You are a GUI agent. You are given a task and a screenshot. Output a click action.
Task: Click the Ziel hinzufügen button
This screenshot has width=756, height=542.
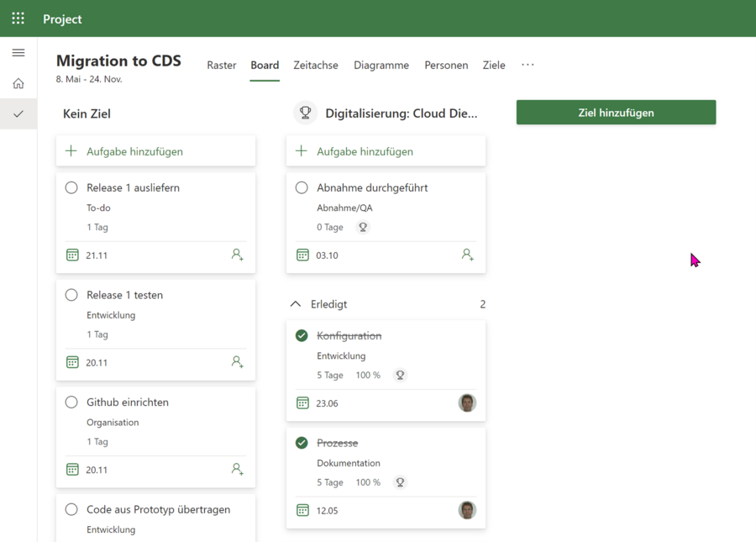[616, 113]
